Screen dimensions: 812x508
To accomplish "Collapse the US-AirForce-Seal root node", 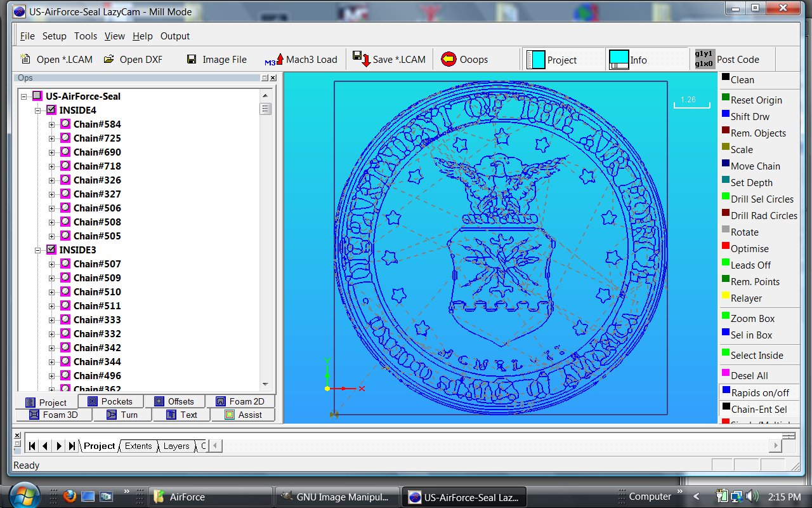I will coord(24,97).
